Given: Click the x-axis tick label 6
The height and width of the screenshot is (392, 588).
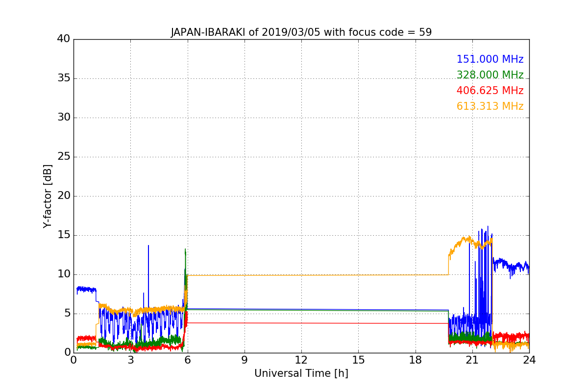Looking at the screenshot, I should (188, 360).
